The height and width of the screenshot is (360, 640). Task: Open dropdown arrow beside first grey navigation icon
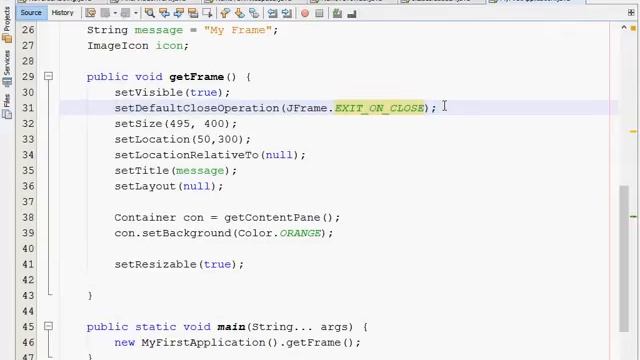(x=115, y=13)
